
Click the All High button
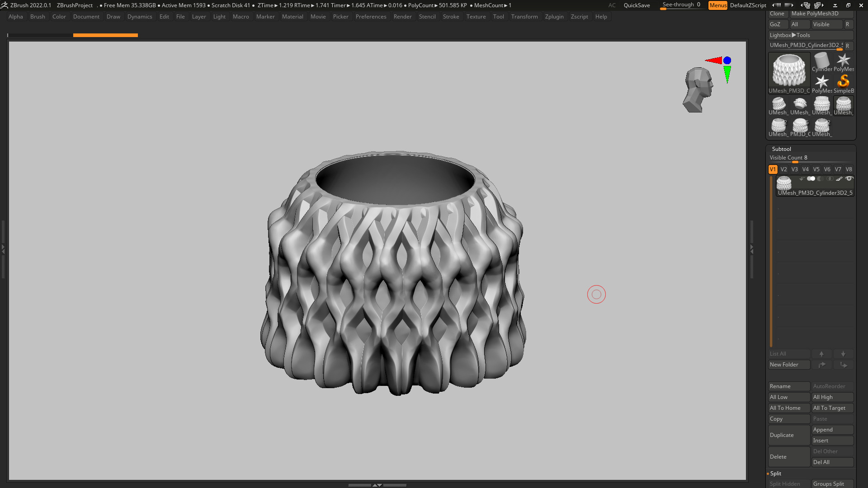[832, 397]
